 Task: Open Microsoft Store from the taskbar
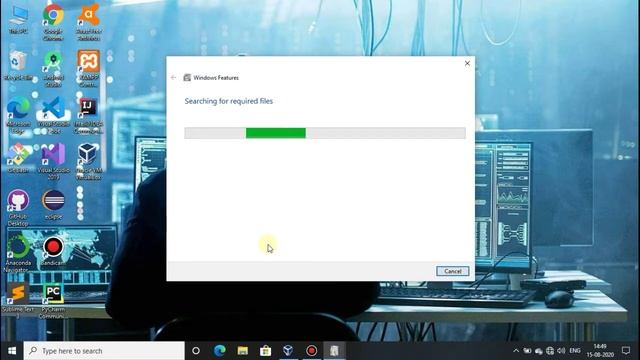[266, 351]
